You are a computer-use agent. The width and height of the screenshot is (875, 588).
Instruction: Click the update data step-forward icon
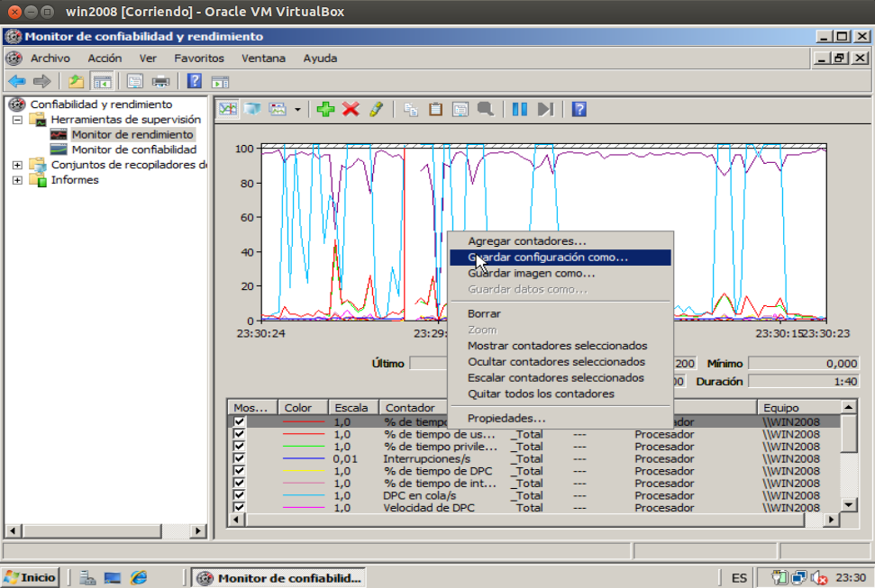[x=544, y=109]
